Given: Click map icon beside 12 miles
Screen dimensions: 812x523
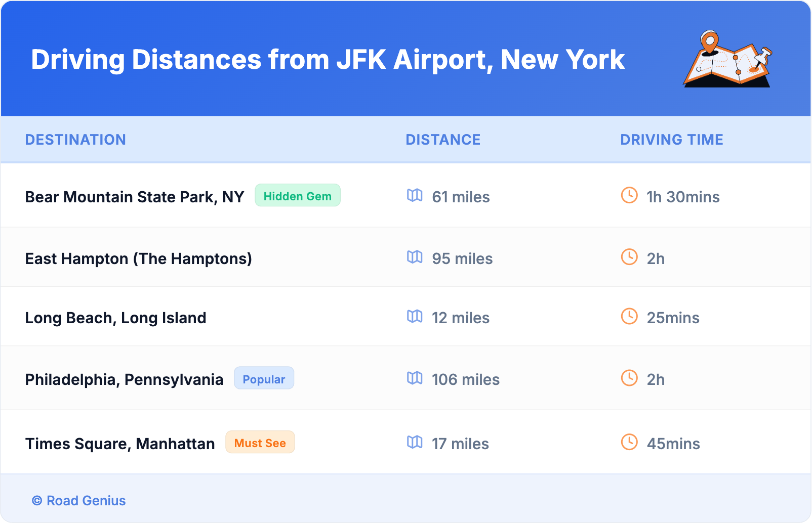Looking at the screenshot, I should pyautogui.click(x=415, y=316).
